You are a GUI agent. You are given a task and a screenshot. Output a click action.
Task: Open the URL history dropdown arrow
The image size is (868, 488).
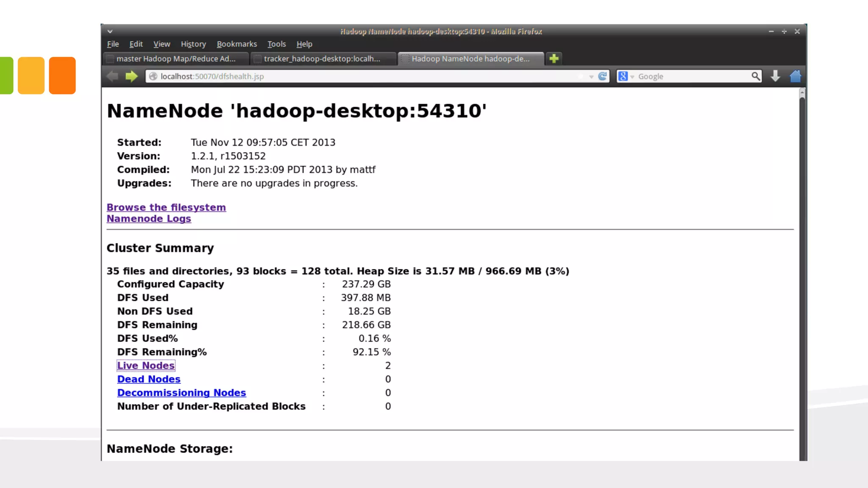pyautogui.click(x=591, y=77)
